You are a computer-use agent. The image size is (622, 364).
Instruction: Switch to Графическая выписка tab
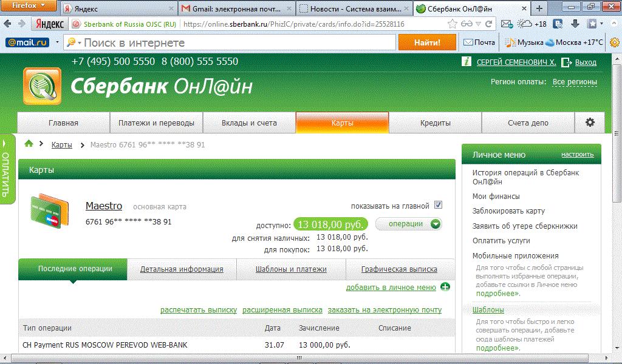(399, 269)
